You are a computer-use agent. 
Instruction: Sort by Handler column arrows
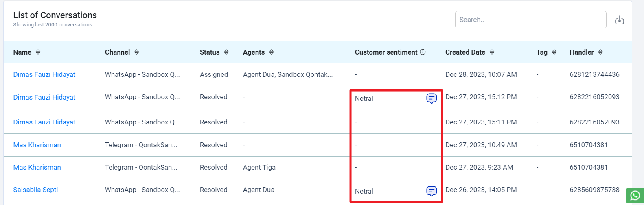[600, 52]
